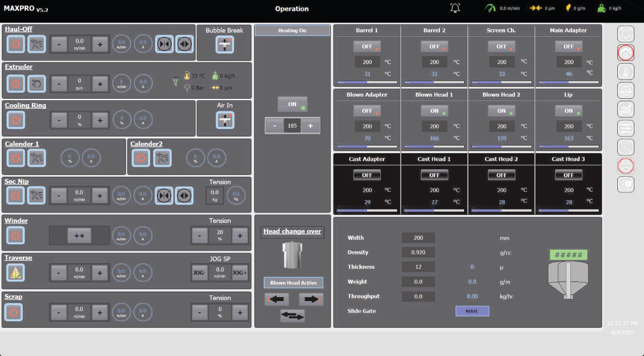Screen dimensions: 644x356
Task: Click the printer icon in the sidebar
Action: click(x=625, y=166)
